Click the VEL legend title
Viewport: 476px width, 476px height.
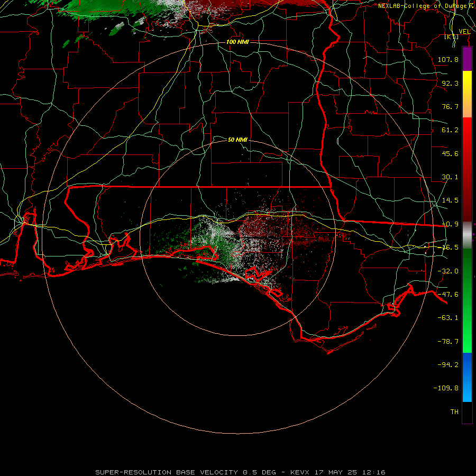pos(464,32)
